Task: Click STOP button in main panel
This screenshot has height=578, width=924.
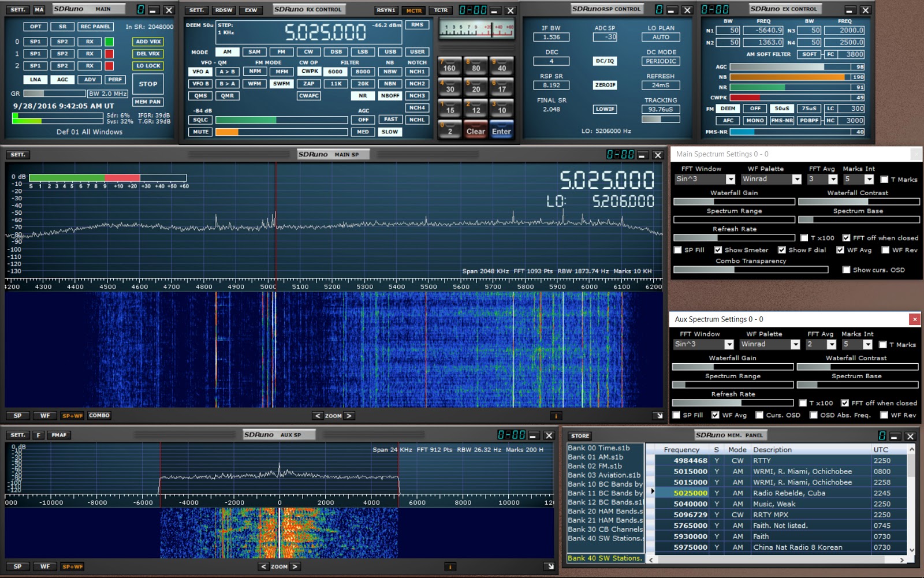Action: pos(148,84)
